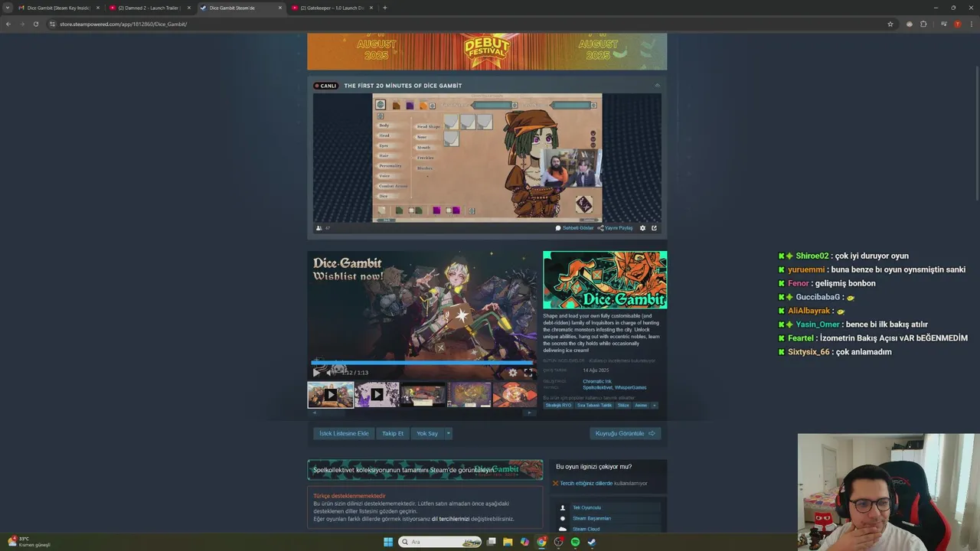Click Tercih ettiğiniz dillerde link
The width and height of the screenshot is (980, 551).
[586, 483]
